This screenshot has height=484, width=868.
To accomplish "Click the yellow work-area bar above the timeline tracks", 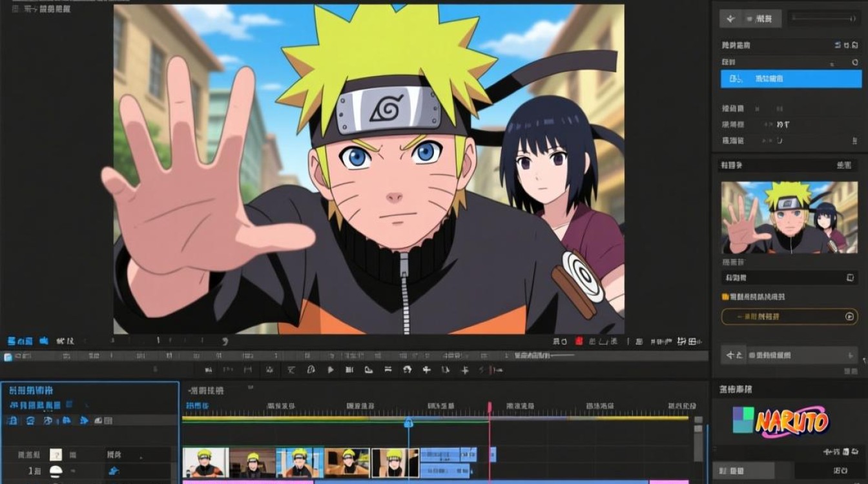I will click(x=435, y=419).
